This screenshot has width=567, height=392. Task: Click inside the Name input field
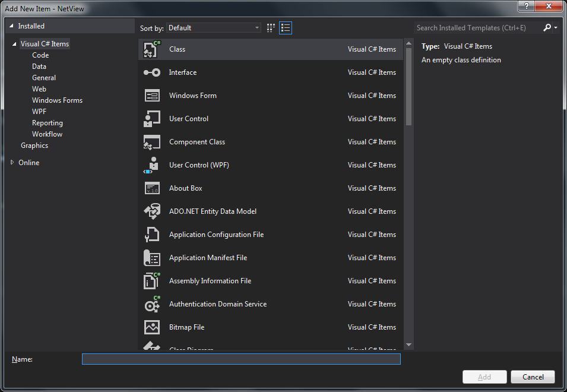(x=240, y=359)
